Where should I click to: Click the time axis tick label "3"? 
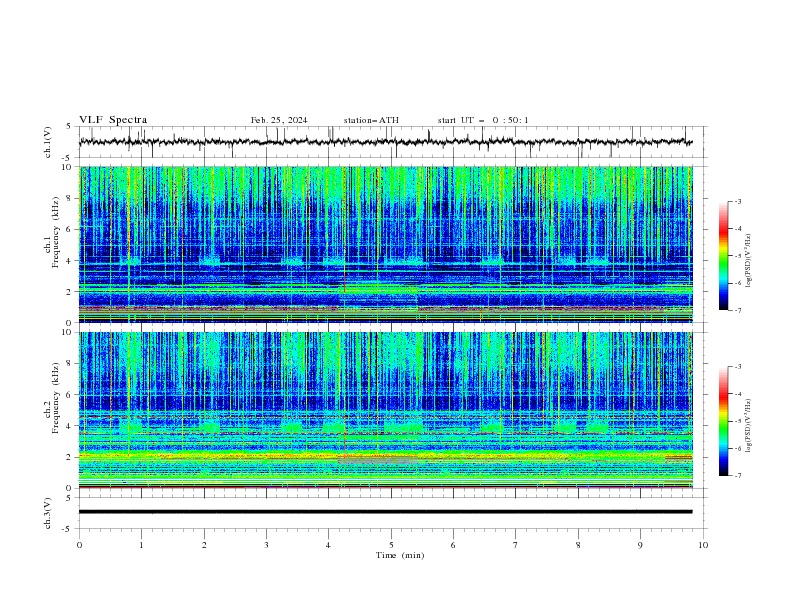pos(266,545)
